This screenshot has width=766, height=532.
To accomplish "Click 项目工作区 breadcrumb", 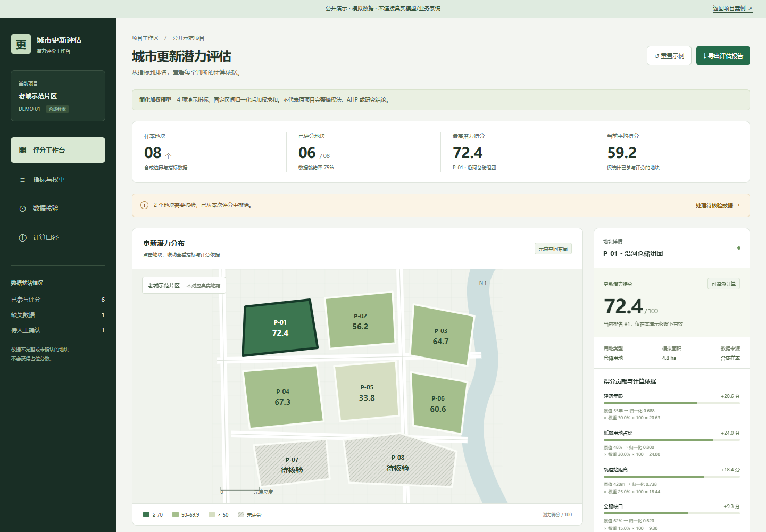I will (145, 38).
